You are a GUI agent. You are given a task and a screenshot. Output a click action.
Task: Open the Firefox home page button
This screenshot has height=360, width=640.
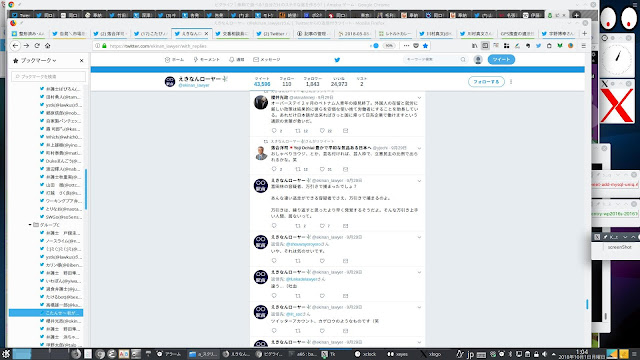click(x=47, y=46)
